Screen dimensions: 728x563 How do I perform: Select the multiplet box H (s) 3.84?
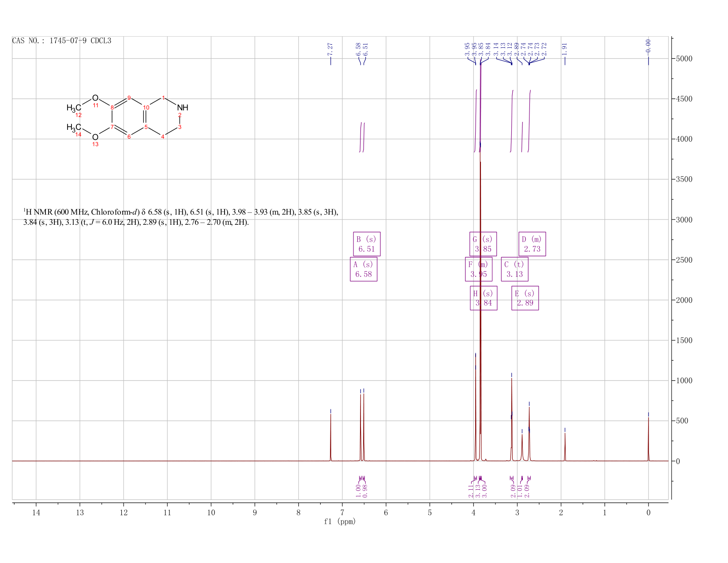pos(484,299)
